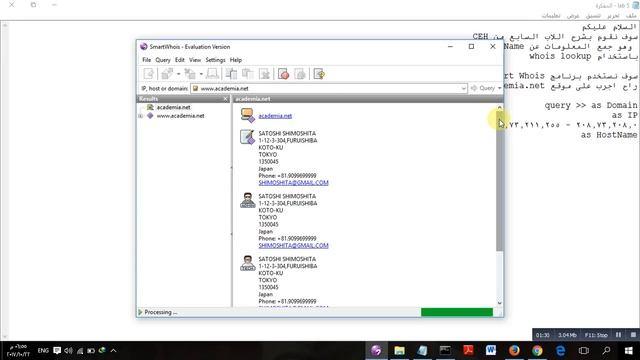Viewport: 640px width, 360px height.
Task: Click the computer icon next to academia.net link
Action: (x=247, y=115)
